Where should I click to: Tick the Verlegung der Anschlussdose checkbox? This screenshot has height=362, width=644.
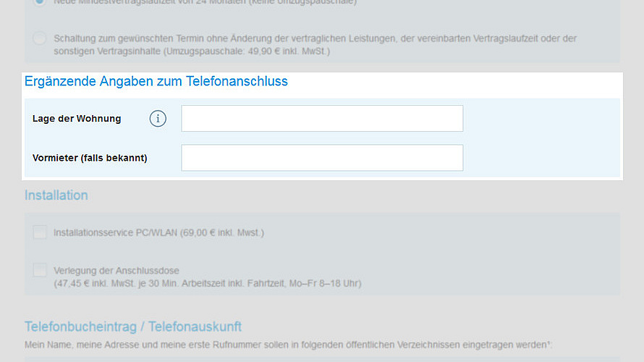point(39,270)
